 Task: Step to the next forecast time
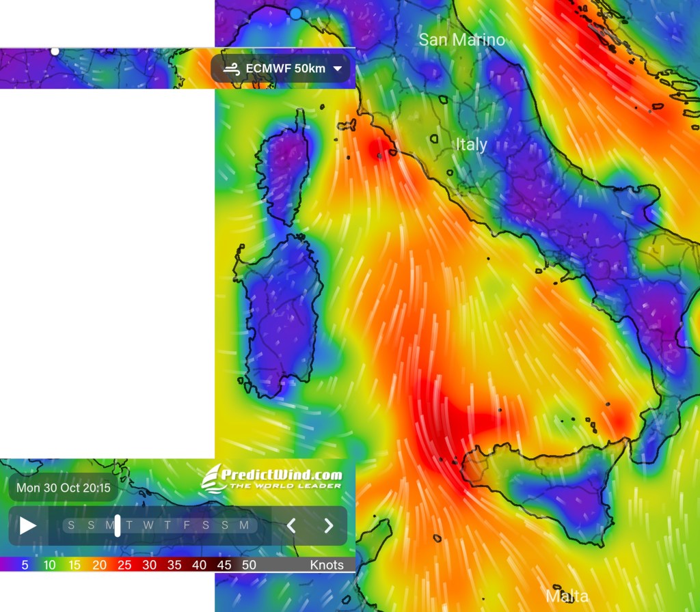[x=329, y=525]
